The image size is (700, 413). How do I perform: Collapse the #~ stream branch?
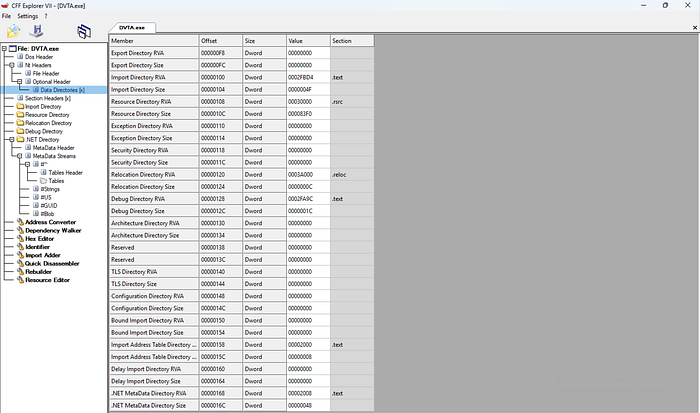pos(28,164)
